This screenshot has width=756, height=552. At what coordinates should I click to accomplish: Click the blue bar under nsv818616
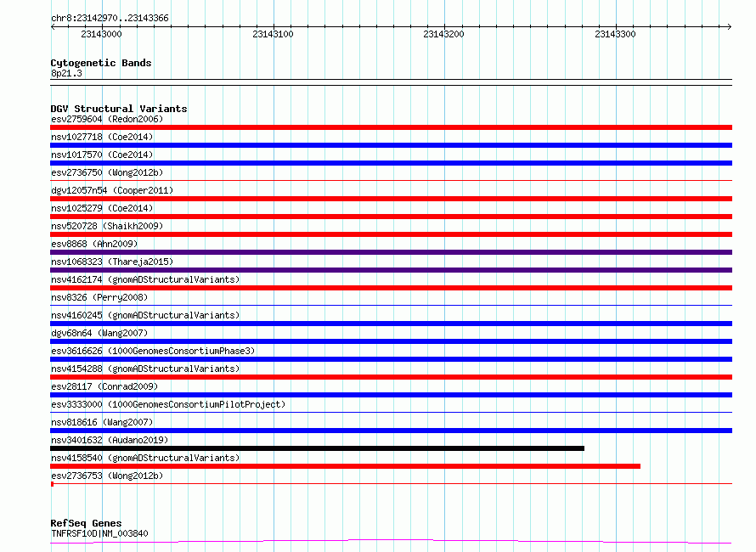(x=391, y=431)
